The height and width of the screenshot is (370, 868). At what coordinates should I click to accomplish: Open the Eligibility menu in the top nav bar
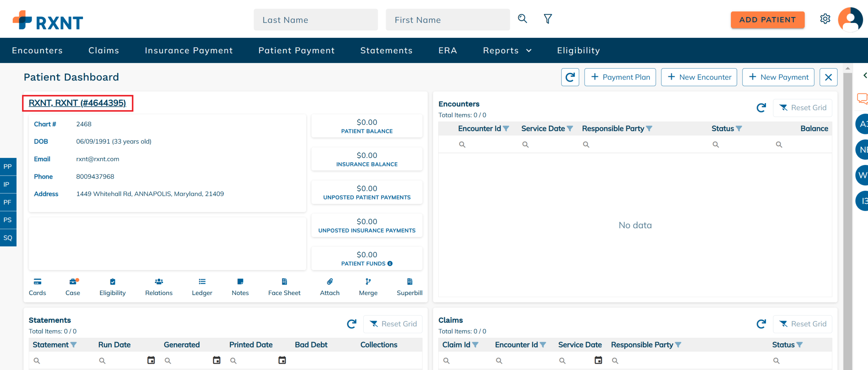(578, 51)
